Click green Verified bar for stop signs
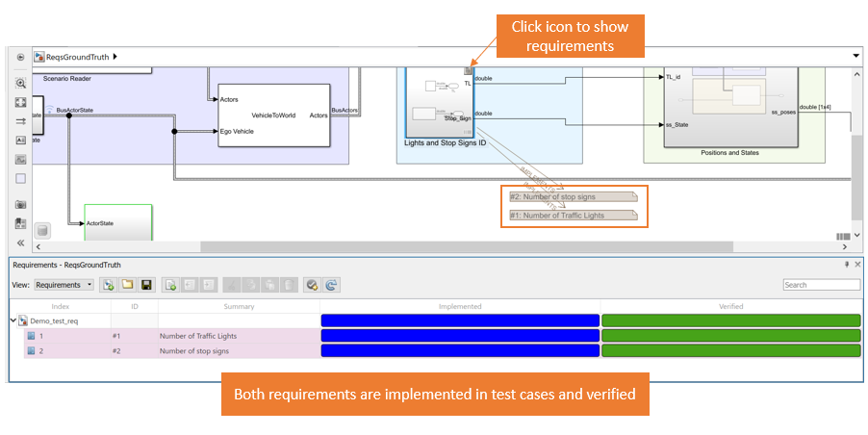 point(730,351)
